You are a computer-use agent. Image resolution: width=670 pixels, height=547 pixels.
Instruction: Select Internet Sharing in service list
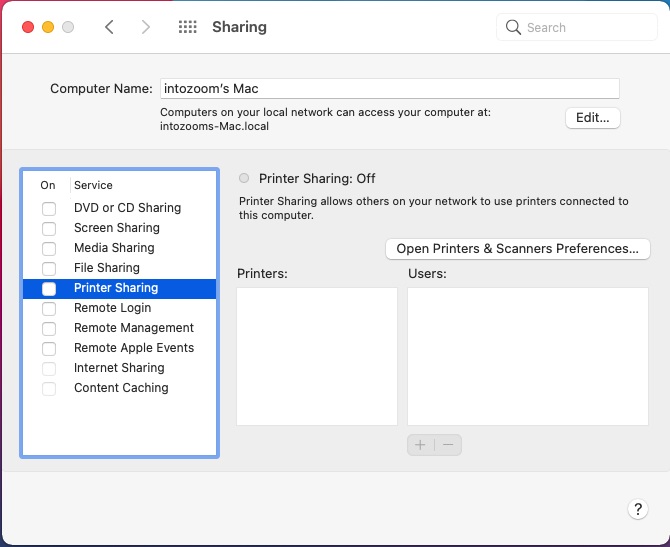(118, 368)
